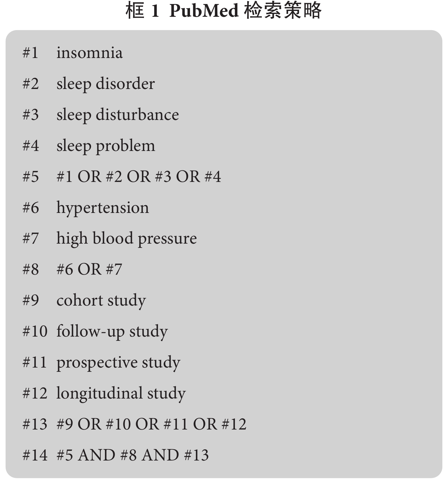The height and width of the screenshot is (479, 448).
Task: Click the '#13' row number label
Action: coord(35,424)
